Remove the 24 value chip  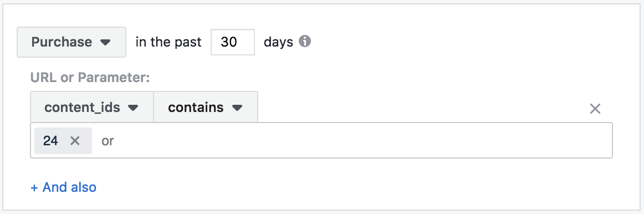[x=75, y=141]
